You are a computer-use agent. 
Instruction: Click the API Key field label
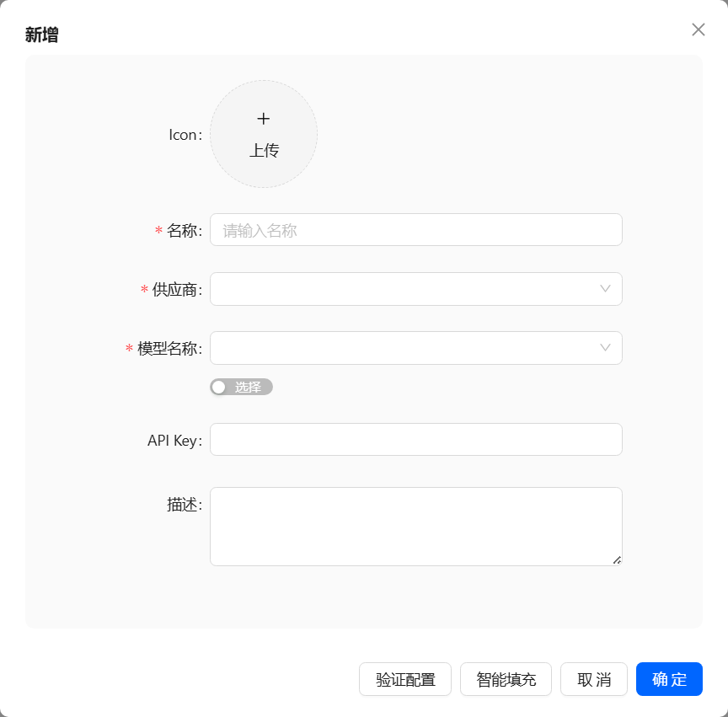(174, 441)
